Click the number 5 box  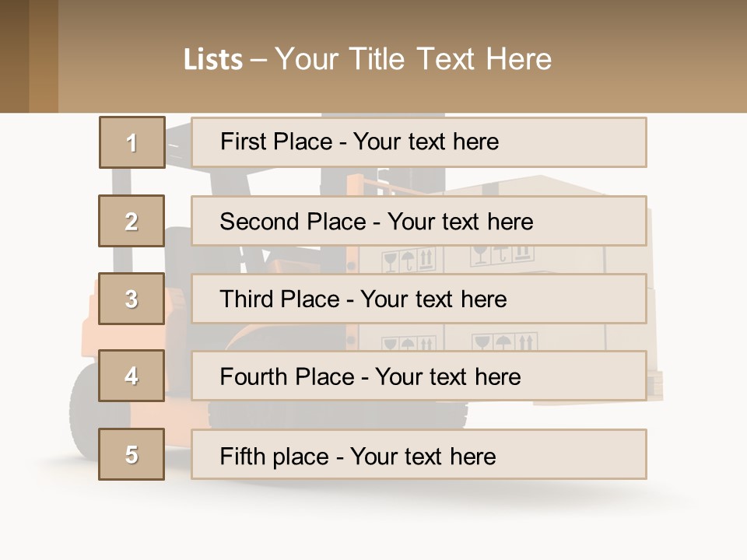coord(132,454)
